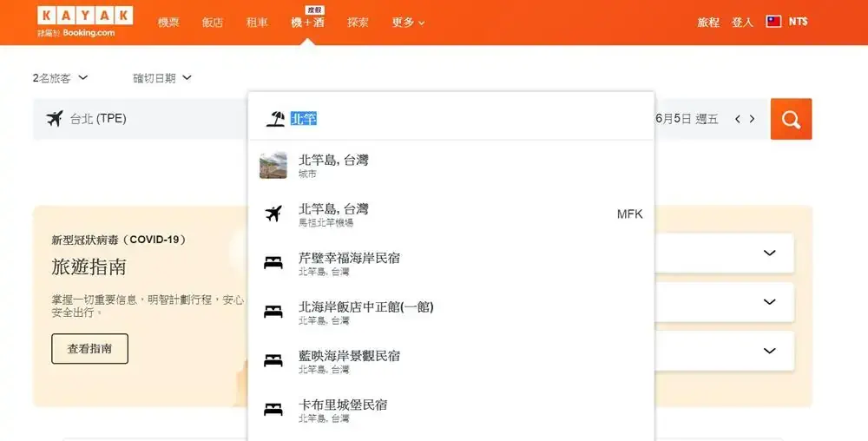Select 北海岸飯店中正館(一館) suggestion
Viewport: 868px width, 441px height.
(451, 312)
